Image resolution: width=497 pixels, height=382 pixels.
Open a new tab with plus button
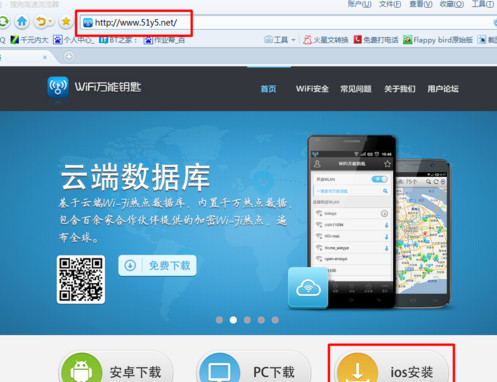(69, 57)
